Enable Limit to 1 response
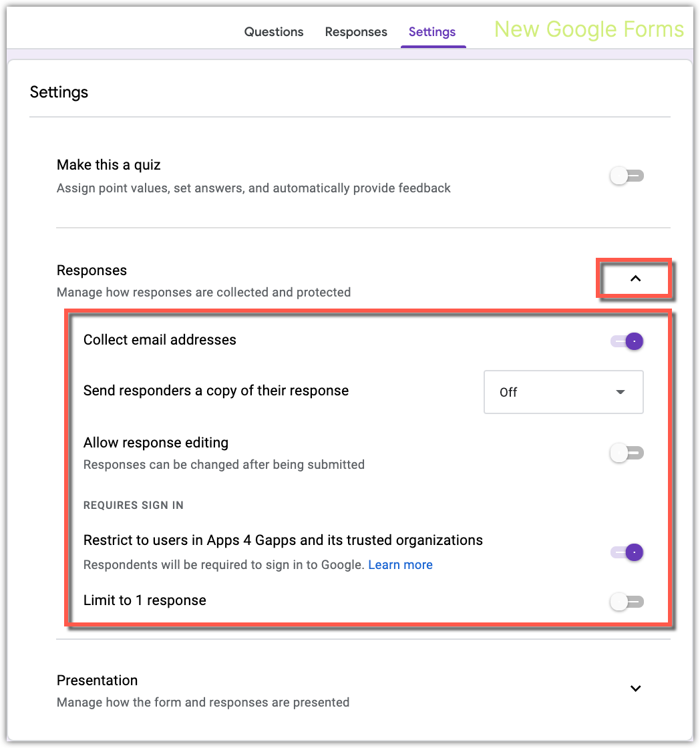This screenshot has width=700, height=748. [626, 601]
